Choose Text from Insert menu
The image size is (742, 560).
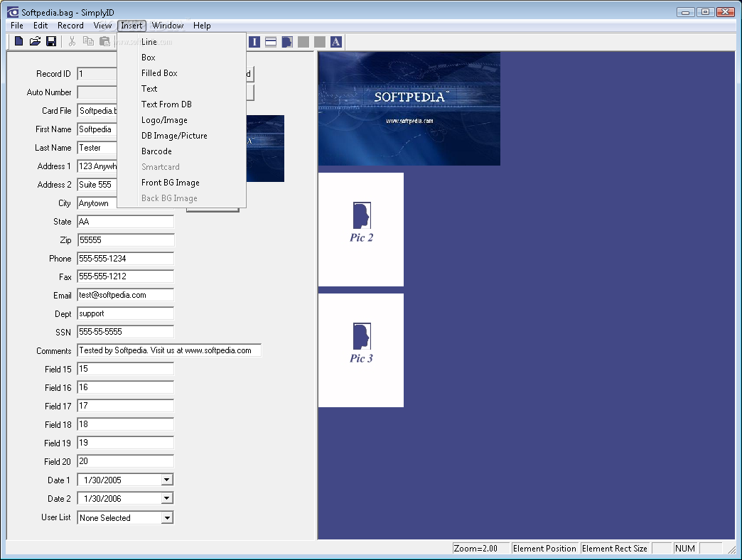(182, 88)
